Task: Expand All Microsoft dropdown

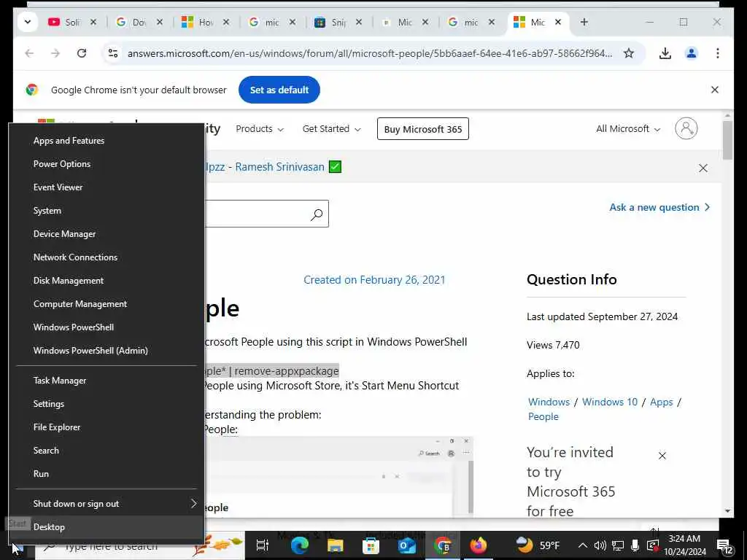Action: click(628, 128)
